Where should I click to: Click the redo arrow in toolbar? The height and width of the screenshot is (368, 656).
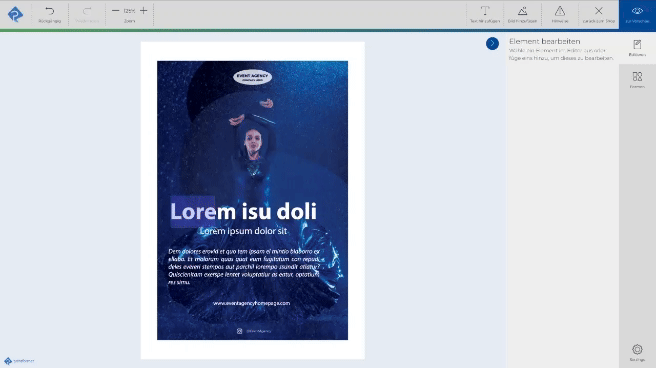point(87,14)
